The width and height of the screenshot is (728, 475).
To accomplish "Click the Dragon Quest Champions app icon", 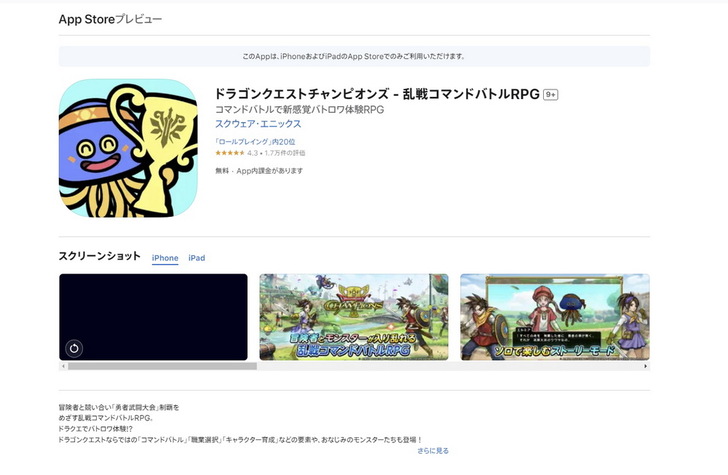I will pos(128,148).
